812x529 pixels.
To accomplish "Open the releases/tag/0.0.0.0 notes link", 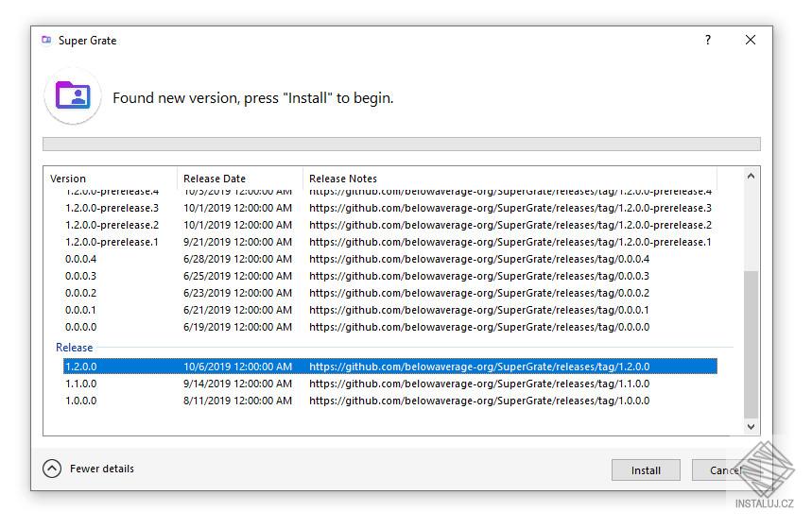I will pos(479,327).
